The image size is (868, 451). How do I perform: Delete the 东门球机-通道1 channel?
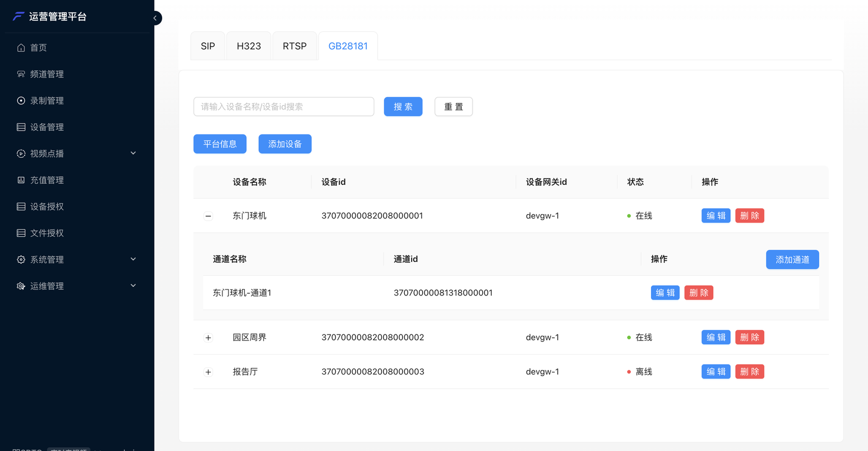tap(699, 293)
